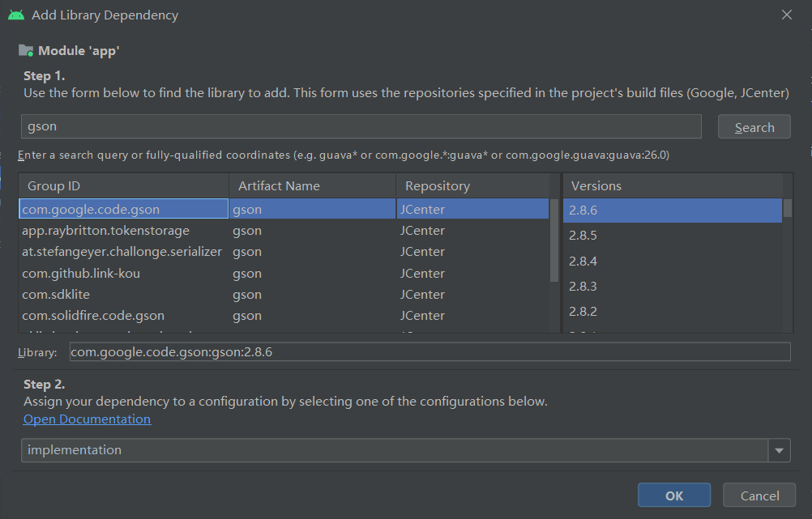Open the Open Documentation link
The image size is (812, 519).
coord(87,419)
